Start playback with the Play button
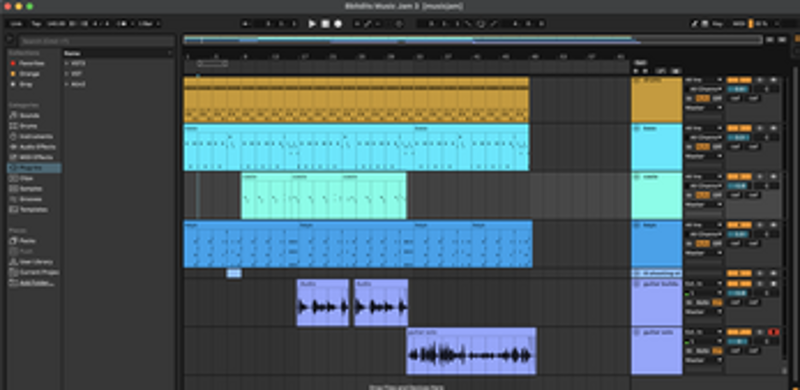 coord(312,24)
